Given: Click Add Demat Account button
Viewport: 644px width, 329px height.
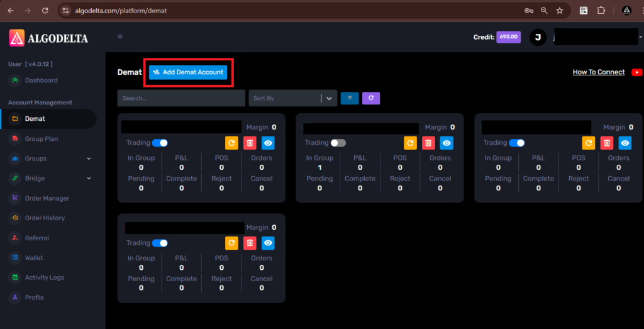Looking at the screenshot, I should (x=187, y=72).
